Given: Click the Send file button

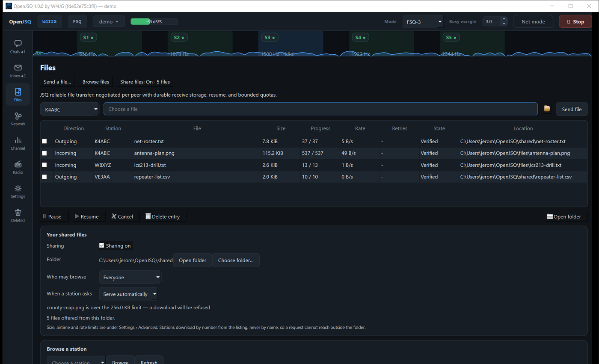Looking at the screenshot, I should coord(572,109).
